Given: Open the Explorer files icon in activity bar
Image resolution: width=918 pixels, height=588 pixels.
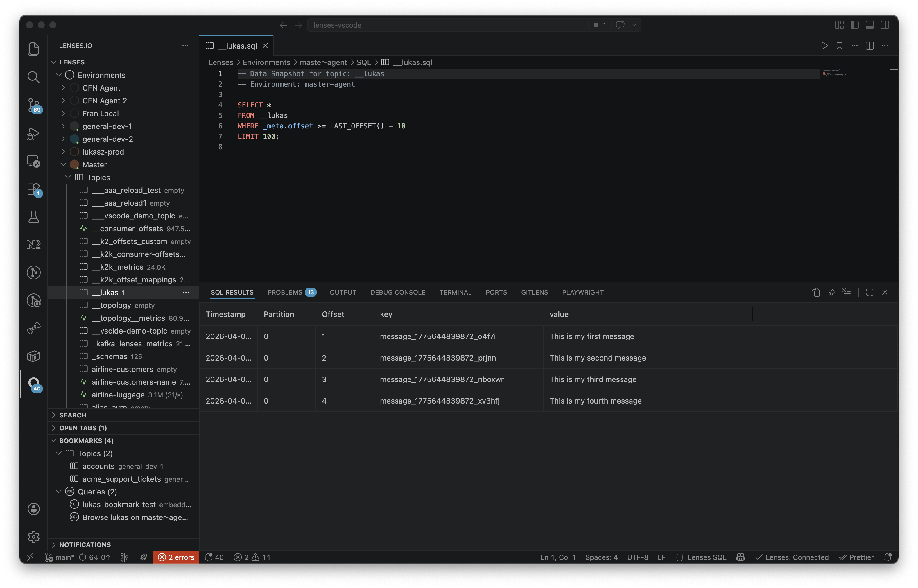Looking at the screenshot, I should point(34,49).
